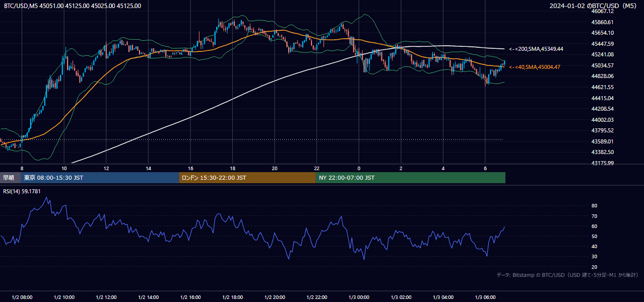Click the bottom time label 1/2 14:00
The width and height of the screenshot is (644, 302).
pyautogui.click(x=148, y=297)
